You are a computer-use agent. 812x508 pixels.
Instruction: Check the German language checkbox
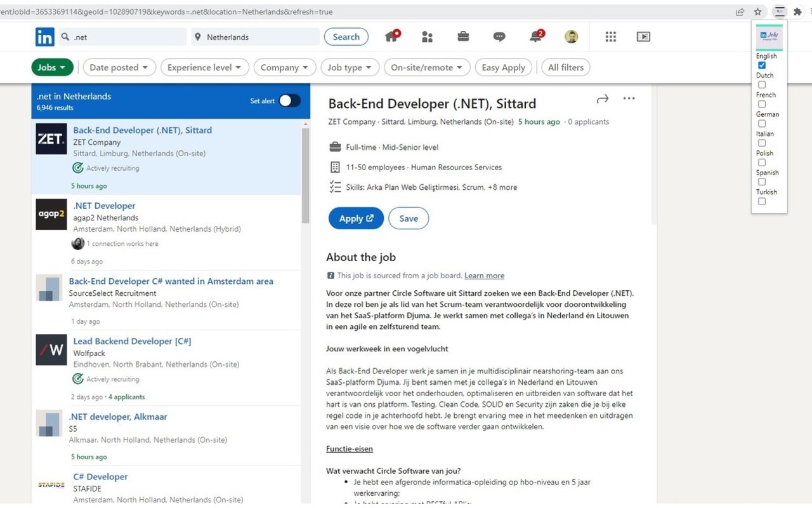(x=762, y=124)
